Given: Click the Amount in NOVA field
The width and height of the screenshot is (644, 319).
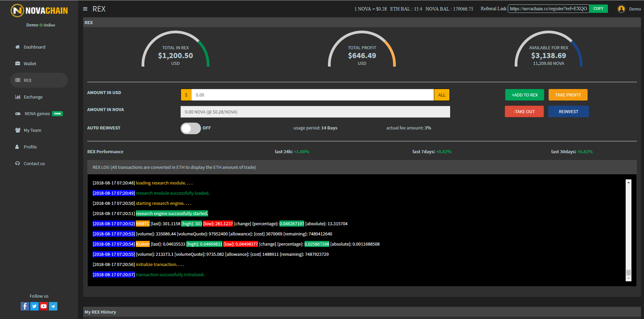Looking at the screenshot, I should 315,112.
